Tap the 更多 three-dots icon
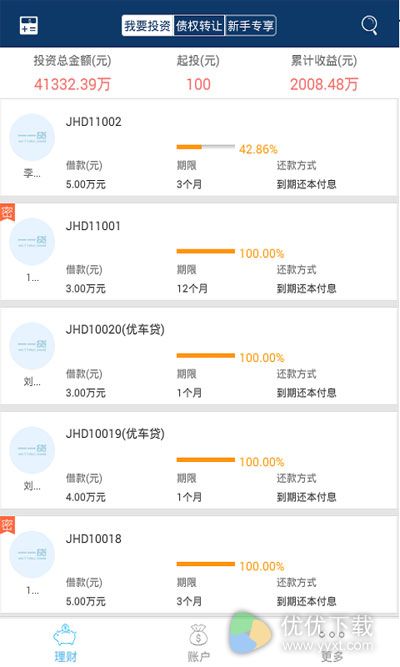Image resolution: width=400 pixels, height=667 pixels. click(x=331, y=635)
